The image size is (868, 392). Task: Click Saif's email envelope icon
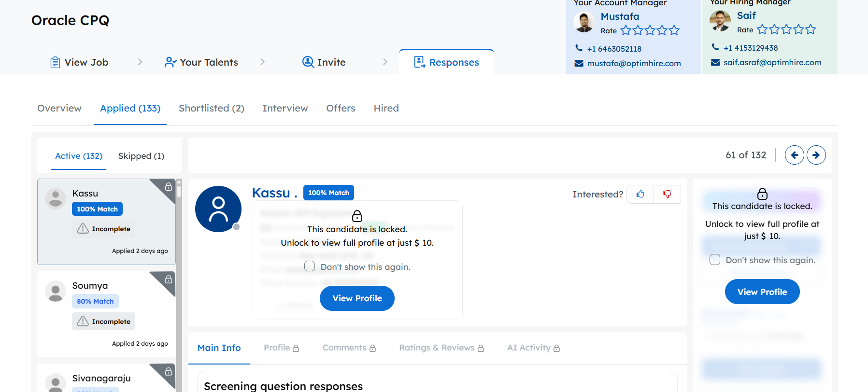(715, 62)
